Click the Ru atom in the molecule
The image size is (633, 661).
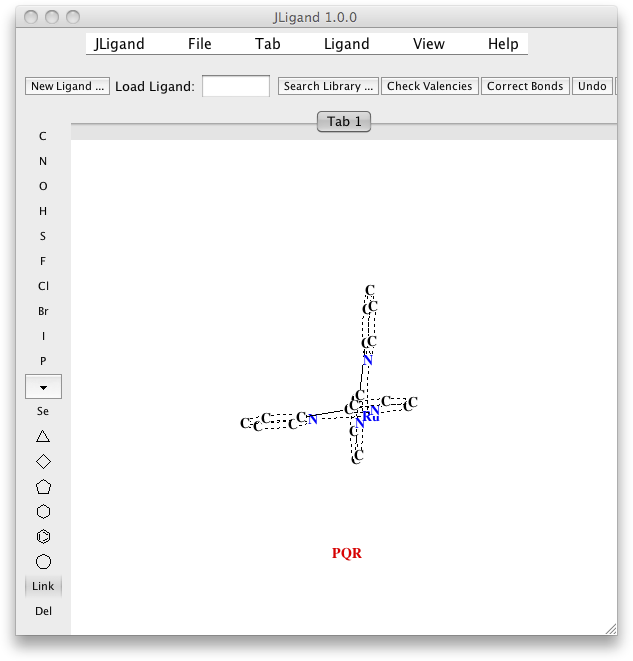(371, 417)
